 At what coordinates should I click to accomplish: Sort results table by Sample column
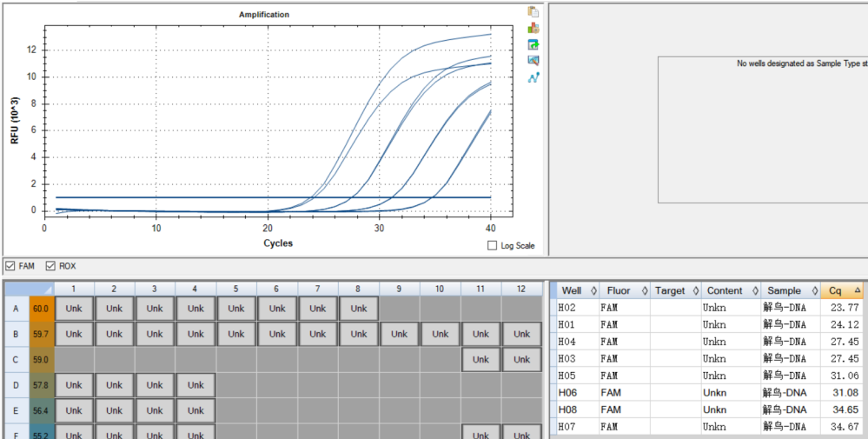791,290
